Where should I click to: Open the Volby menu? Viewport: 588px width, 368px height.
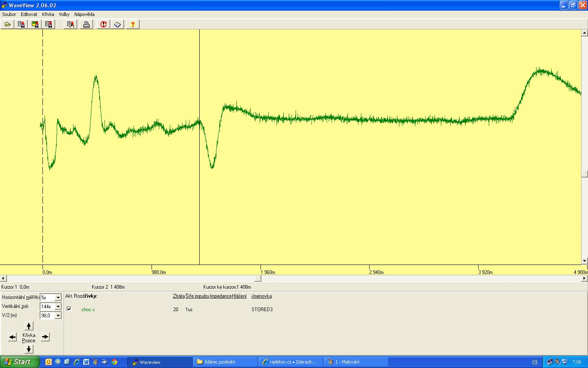[x=64, y=14]
